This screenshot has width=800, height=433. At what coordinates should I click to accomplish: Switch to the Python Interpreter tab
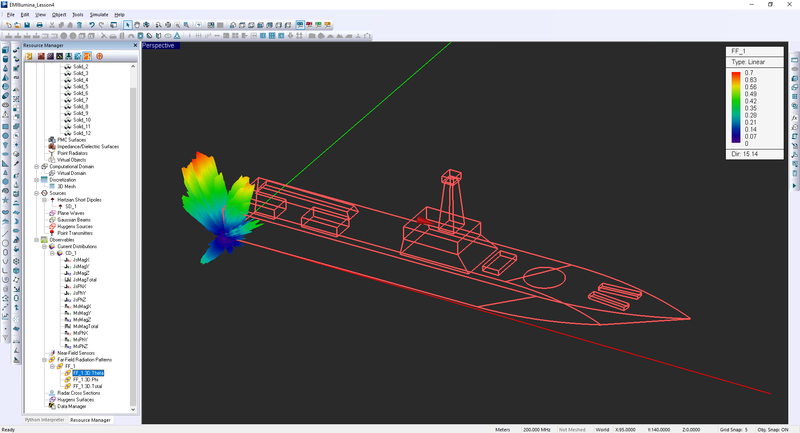click(x=44, y=420)
